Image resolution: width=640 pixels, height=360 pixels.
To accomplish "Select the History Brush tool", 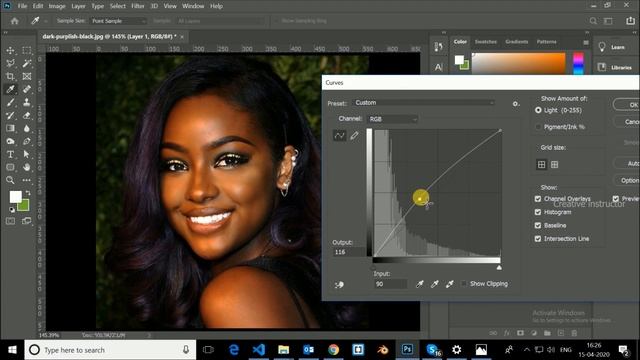I will 10,116.
